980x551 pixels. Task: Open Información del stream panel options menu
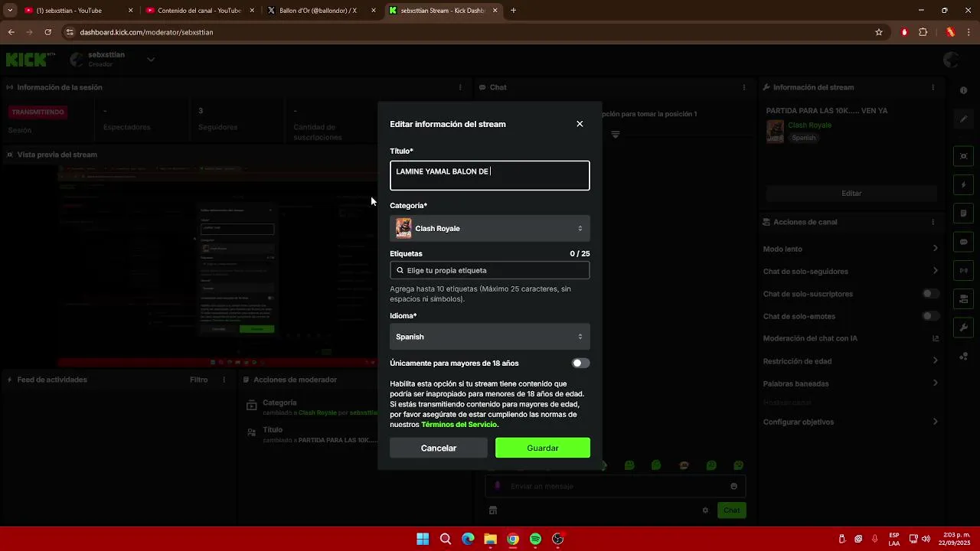[933, 87]
